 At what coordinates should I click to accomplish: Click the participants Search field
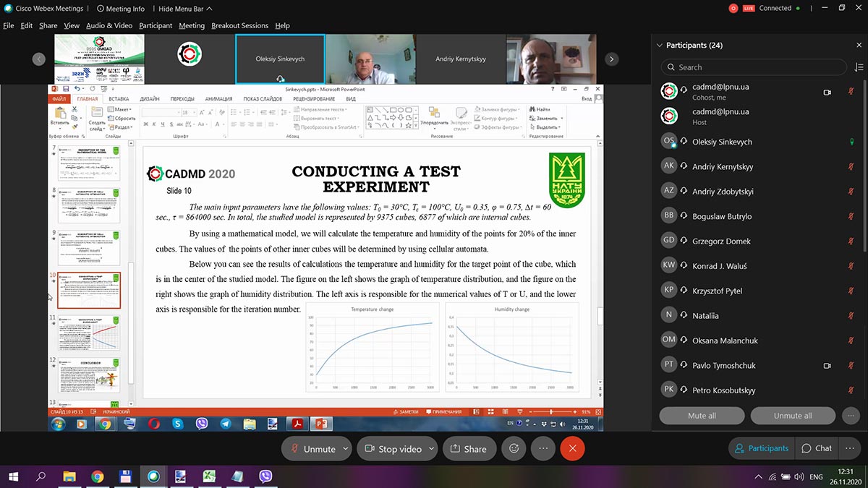[754, 67]
